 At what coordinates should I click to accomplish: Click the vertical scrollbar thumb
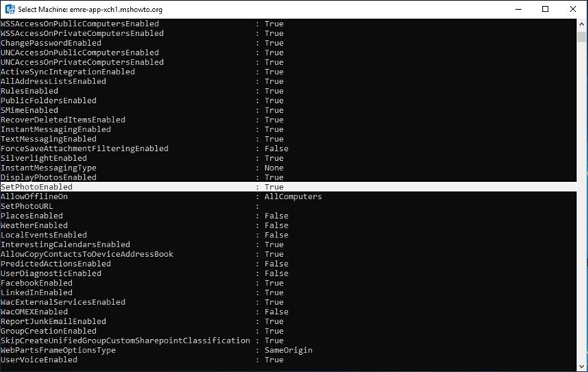pos(582,37)
